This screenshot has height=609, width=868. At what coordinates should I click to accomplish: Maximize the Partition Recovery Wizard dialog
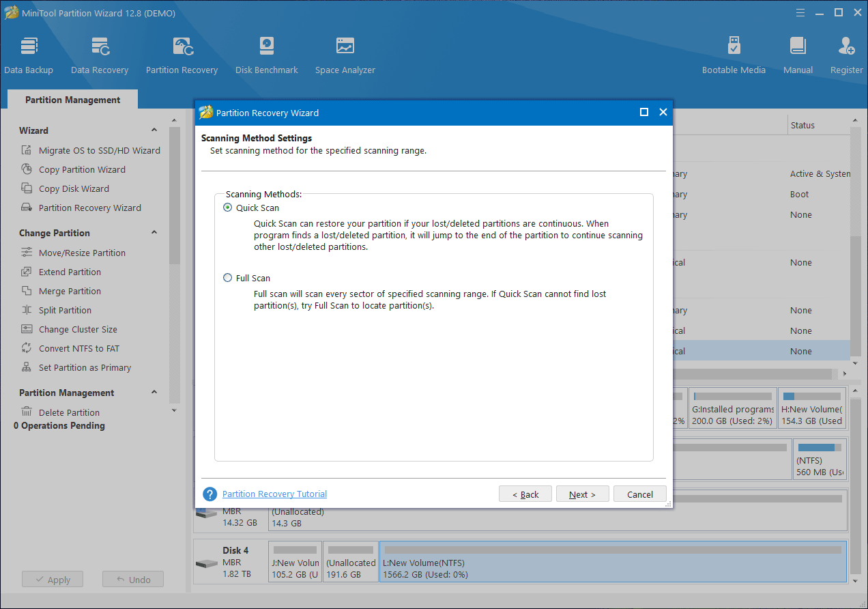click(x=643, y=113)
